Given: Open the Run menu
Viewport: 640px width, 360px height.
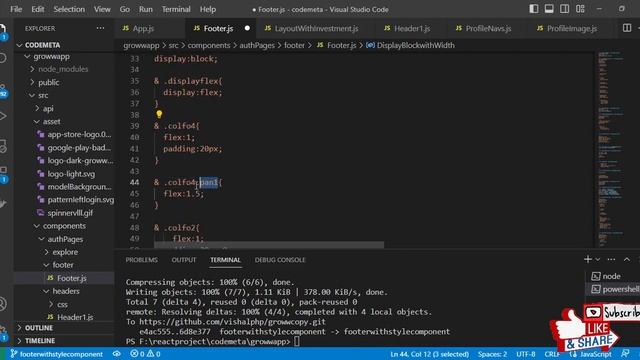Looking at the screenshot, I should (145, 9).
